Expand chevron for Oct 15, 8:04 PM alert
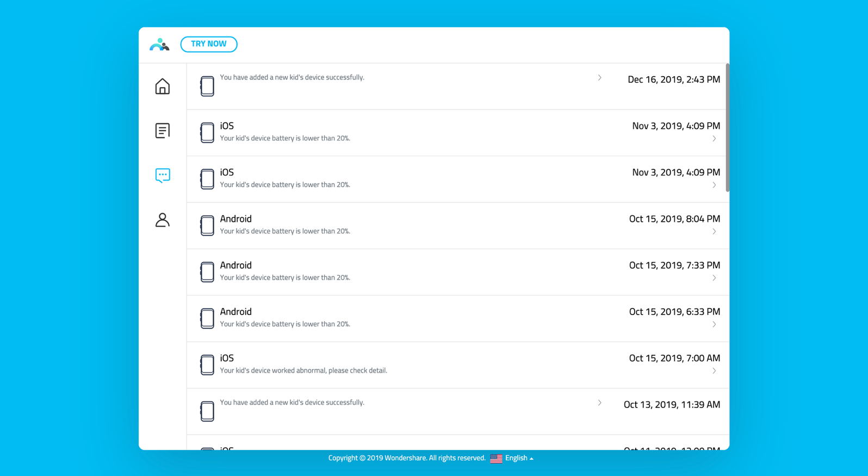The width and height of the screenshot is (868, 476). click(714, 232)
